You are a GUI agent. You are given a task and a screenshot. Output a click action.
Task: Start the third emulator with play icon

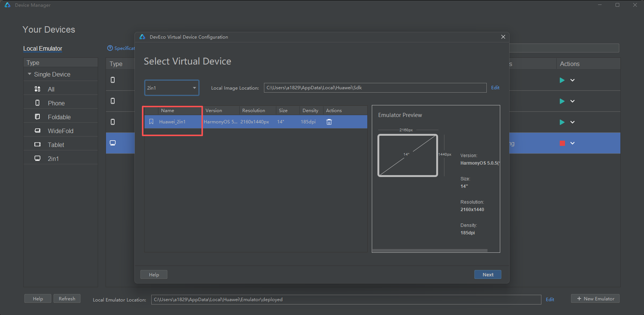coord(562,122)
